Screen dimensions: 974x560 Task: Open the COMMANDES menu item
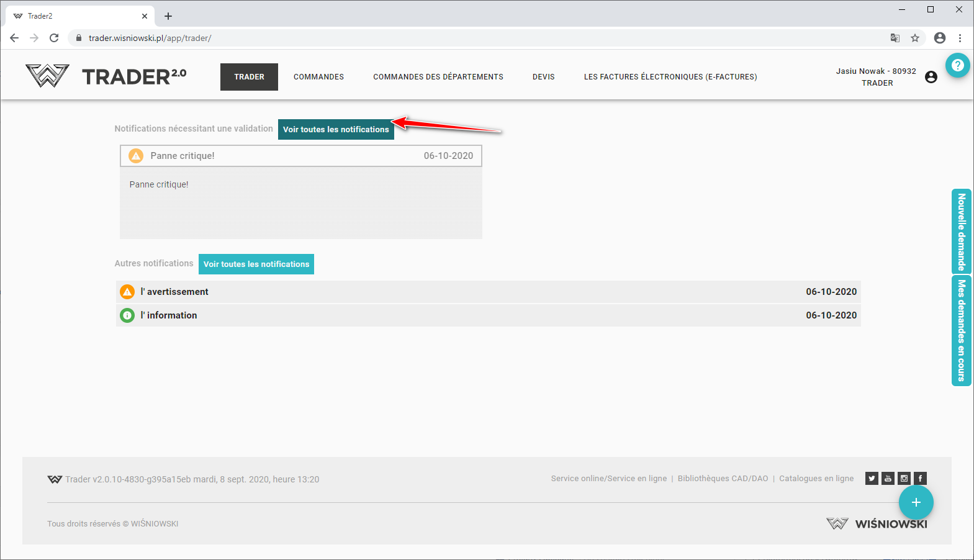[x=318, y=77]
